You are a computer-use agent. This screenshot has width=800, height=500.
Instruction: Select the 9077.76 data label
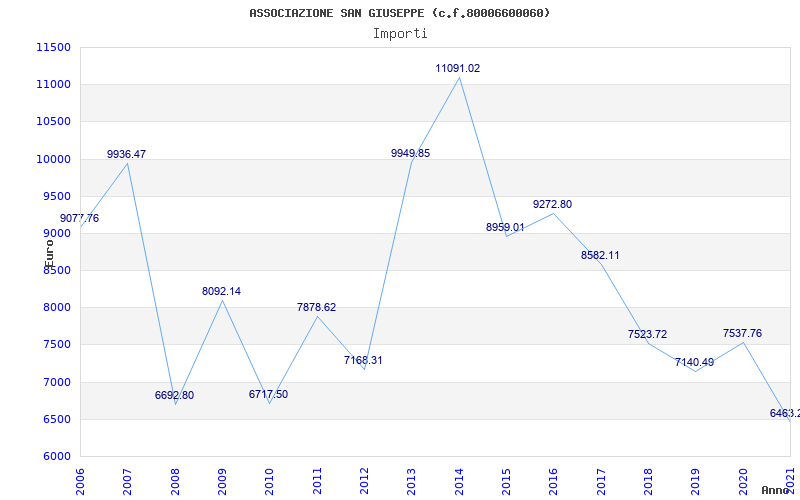(80, 218)
